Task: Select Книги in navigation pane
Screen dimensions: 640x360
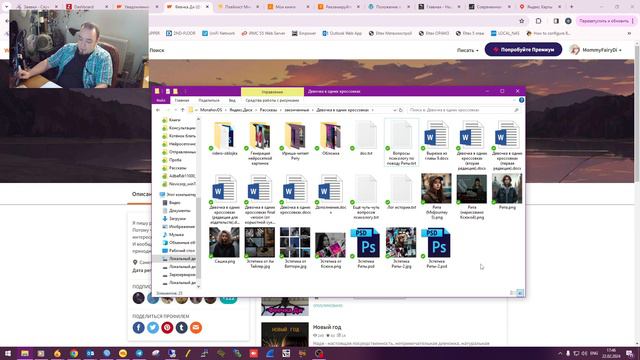Action: (x=175, y=120)
